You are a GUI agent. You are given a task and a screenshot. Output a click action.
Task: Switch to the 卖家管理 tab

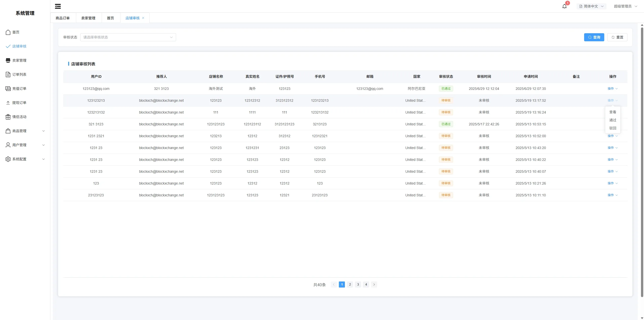pos(88,18)
